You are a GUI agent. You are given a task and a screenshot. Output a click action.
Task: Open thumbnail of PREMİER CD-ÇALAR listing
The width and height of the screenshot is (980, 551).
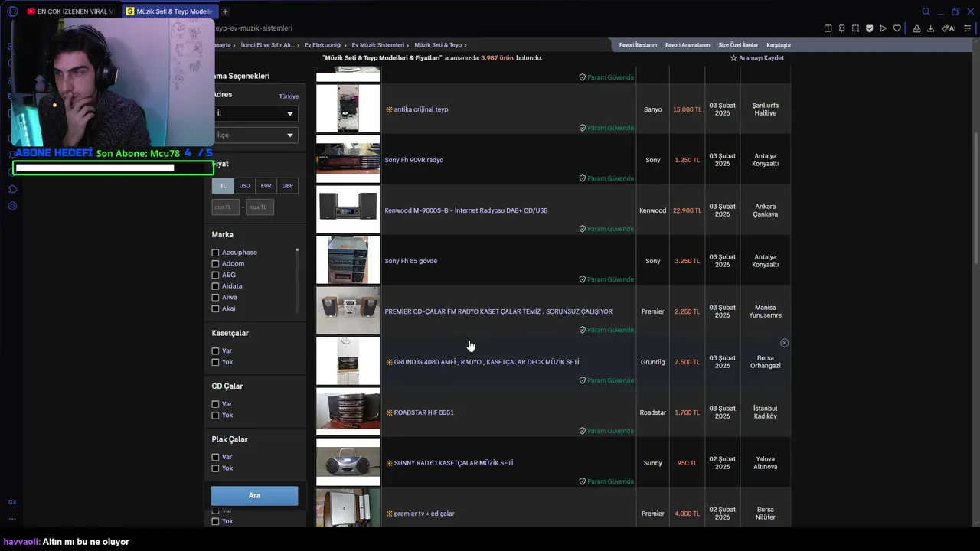348,311
